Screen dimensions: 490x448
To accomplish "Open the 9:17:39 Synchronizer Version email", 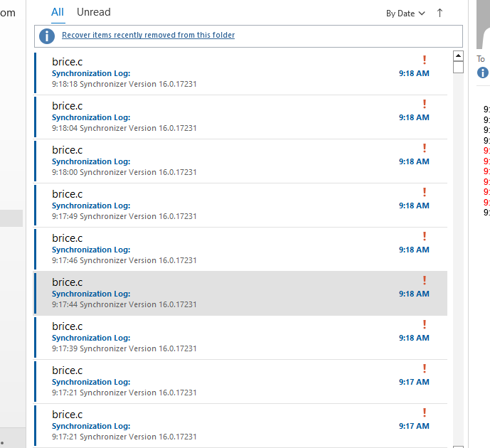I will tap(213, 338).
